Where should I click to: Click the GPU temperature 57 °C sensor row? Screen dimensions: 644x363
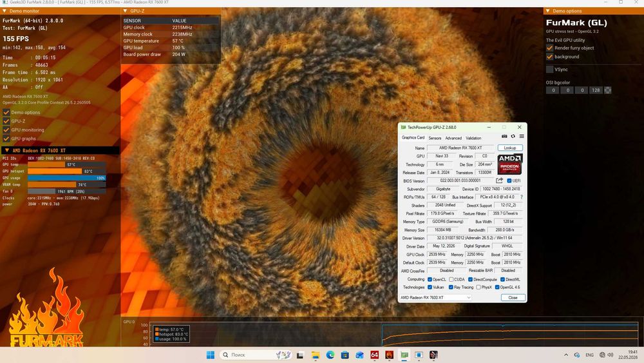pyautogui.click(x=171, y=41)
